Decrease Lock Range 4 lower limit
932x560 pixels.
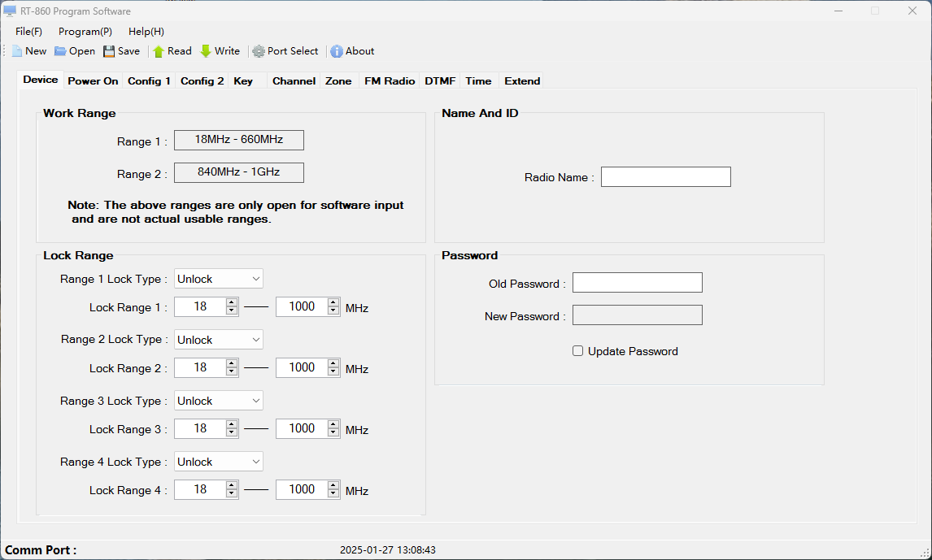232,493
